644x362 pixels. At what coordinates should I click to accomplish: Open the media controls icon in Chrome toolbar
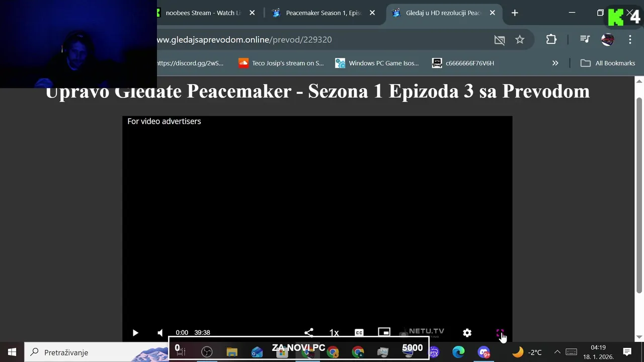click(x=585, y=40)
